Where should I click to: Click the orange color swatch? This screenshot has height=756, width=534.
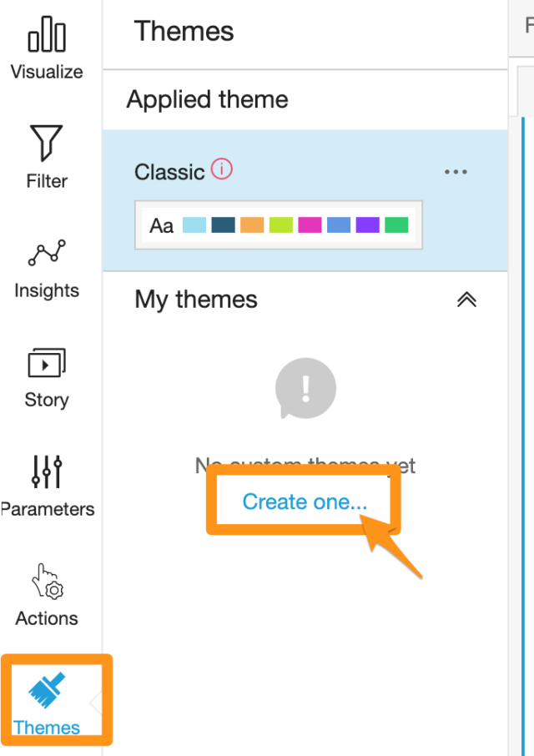252,224
